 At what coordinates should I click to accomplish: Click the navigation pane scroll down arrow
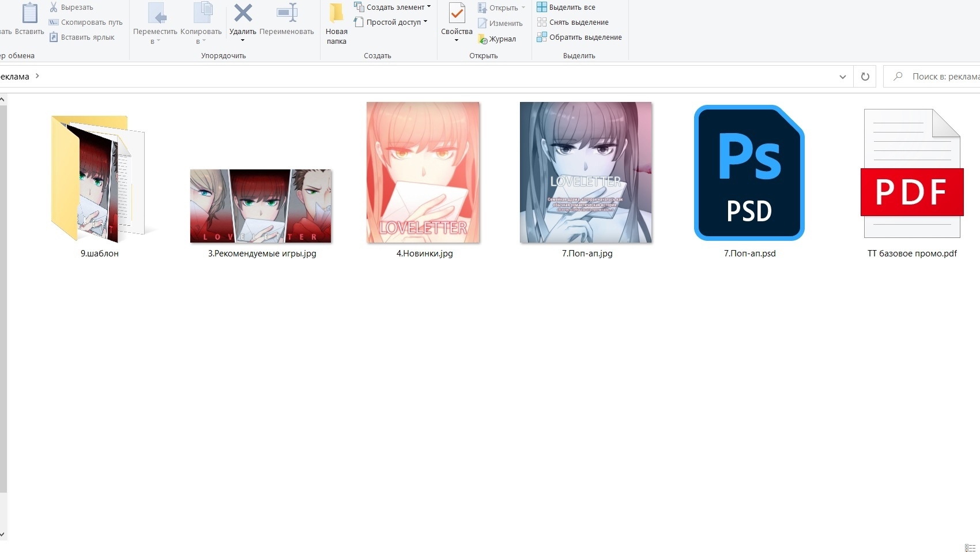point(3,535)
